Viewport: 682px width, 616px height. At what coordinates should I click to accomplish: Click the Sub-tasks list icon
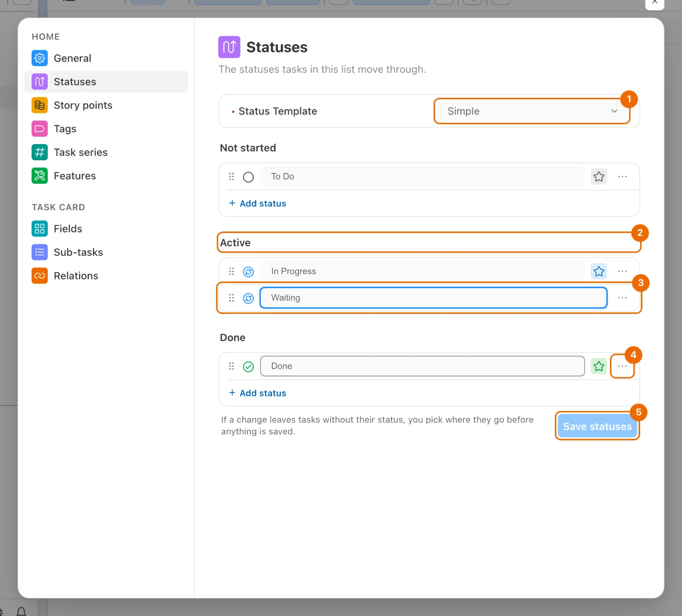click(40, 252)
